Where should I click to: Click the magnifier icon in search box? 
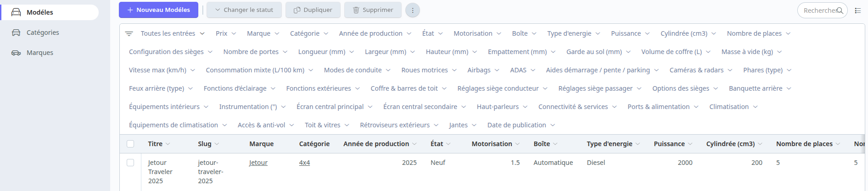[x=840, y=11]
